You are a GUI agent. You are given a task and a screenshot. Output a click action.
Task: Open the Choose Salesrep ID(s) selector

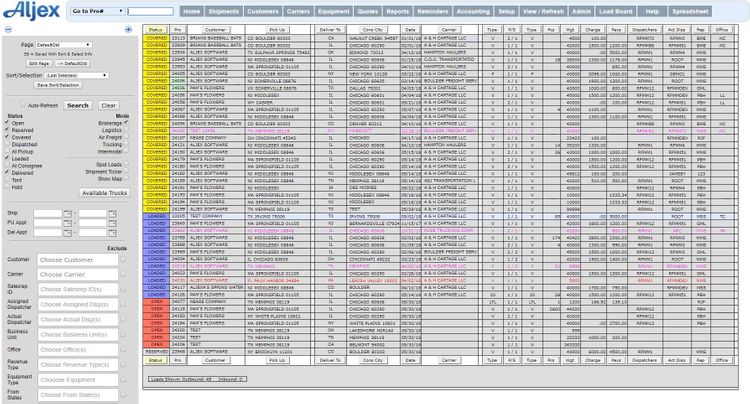78,289
